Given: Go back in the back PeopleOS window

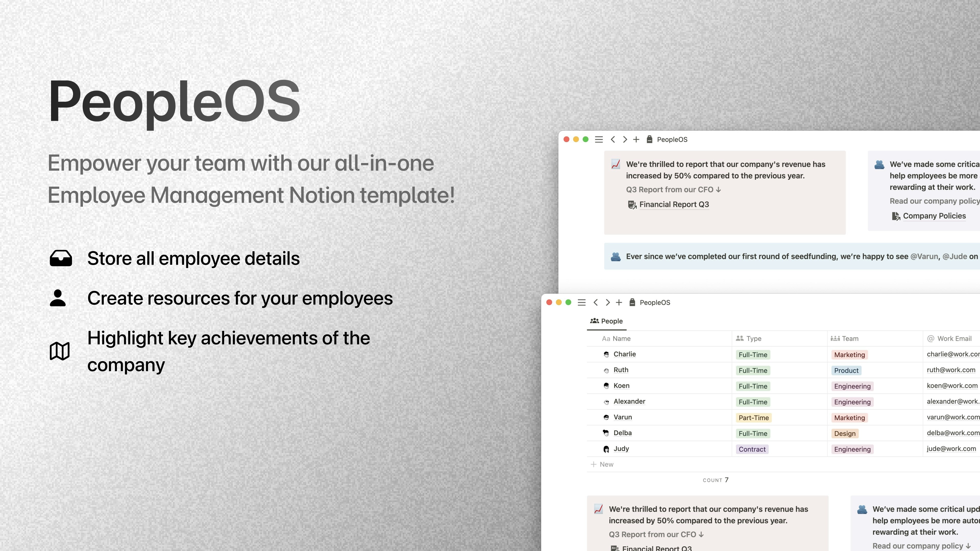Looking at the screenshot, I should (x=613, y=140).
